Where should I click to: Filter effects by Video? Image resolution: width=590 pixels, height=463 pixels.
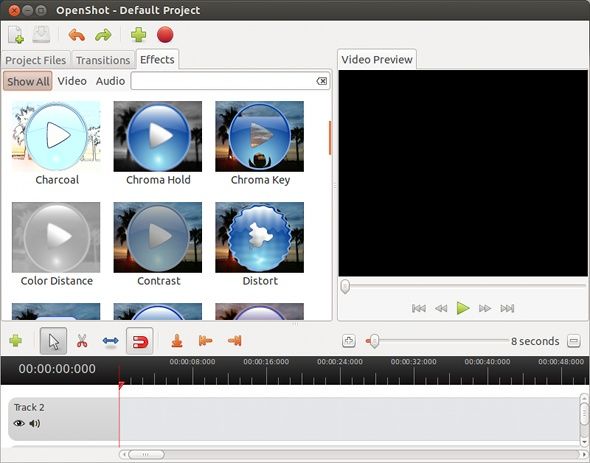[72, 81]
